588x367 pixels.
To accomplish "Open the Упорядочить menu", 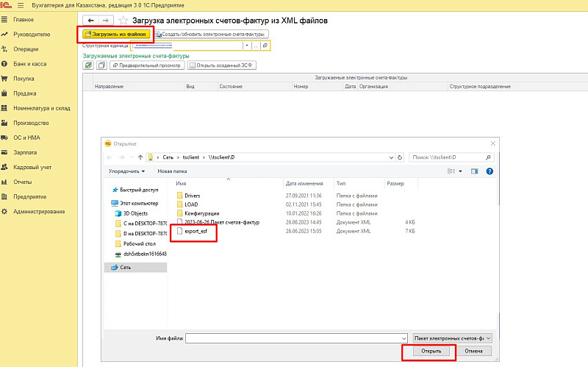I will [x=126, y=171].
